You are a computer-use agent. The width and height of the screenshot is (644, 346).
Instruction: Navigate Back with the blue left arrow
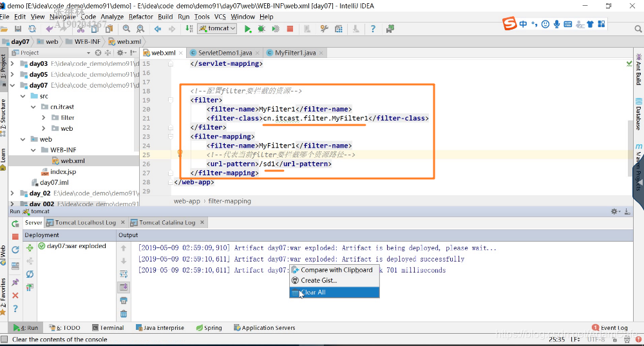click(x=158, y=29)
